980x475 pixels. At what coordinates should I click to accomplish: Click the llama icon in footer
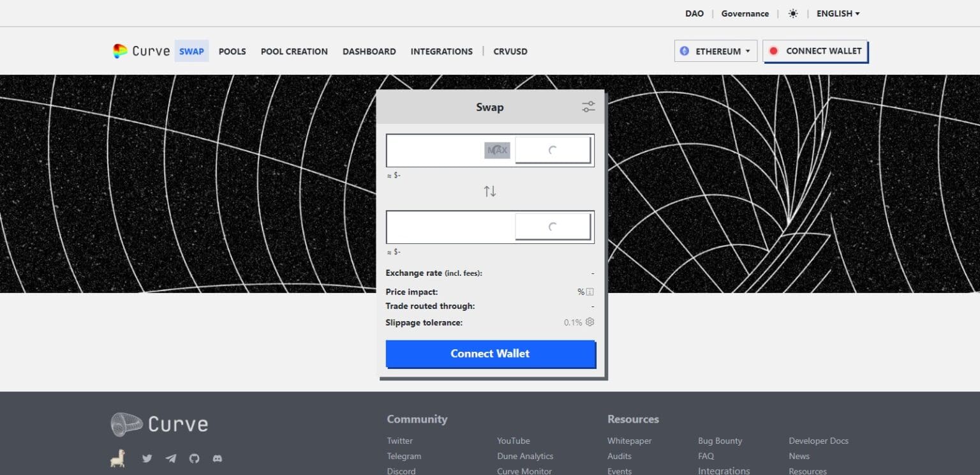point(117,458)
